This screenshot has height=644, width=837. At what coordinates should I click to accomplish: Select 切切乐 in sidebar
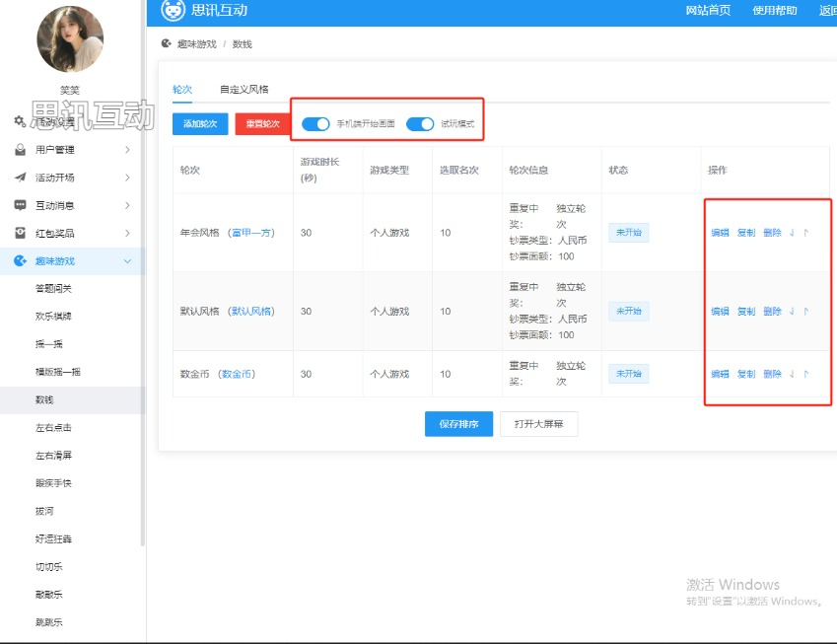tap(49, 566)
